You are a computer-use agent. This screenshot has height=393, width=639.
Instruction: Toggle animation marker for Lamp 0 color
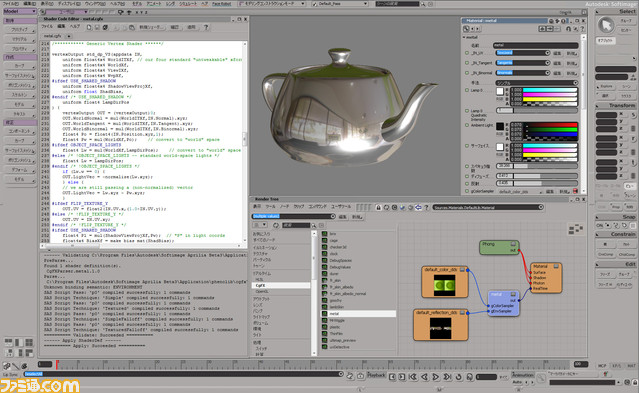(467, 90)
